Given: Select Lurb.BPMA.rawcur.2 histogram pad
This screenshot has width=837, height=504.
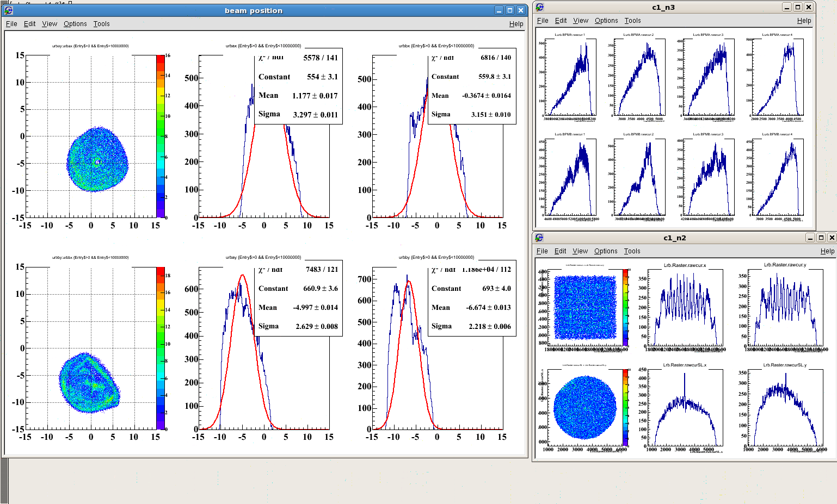Looking at the screenshot, I should 639,77.
